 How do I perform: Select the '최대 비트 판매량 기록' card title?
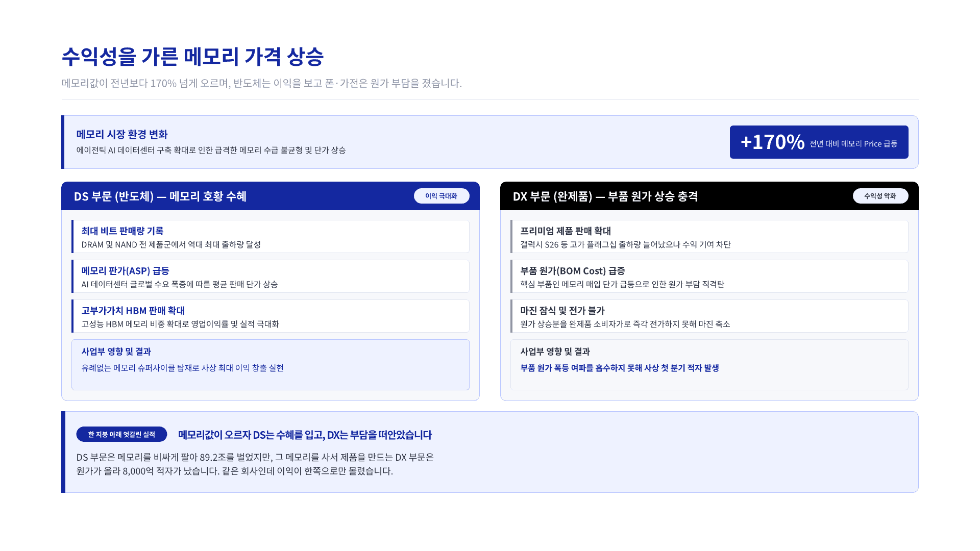click(122, 231)
